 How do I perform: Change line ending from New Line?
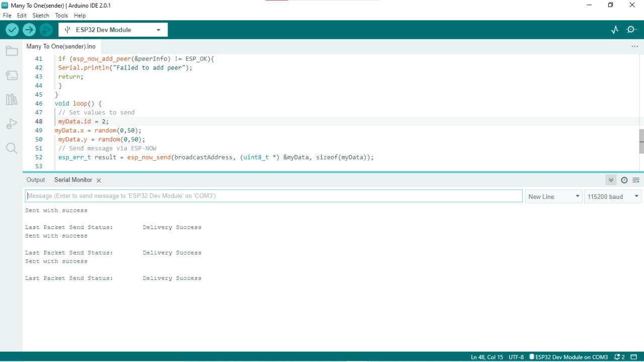[553, 196]
